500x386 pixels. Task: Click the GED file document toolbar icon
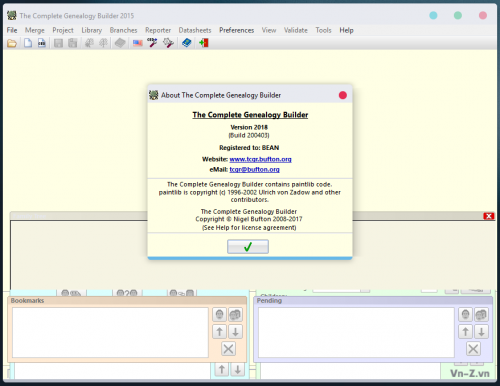click(42, 43)
